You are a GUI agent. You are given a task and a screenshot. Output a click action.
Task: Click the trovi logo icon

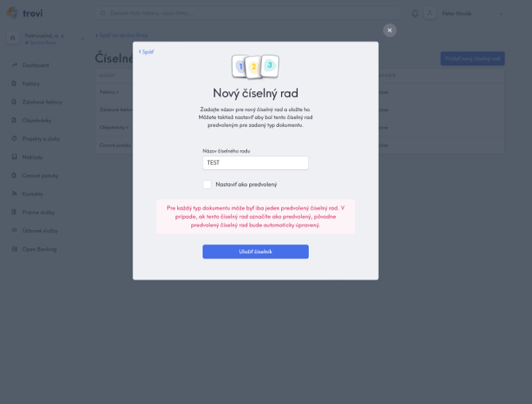[13, 13]
